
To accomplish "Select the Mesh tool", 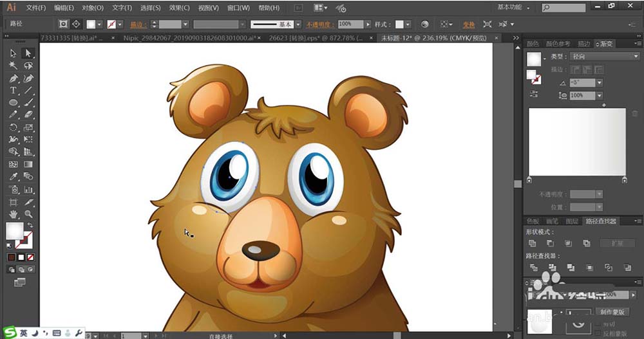I will click(x=13, y=164).
